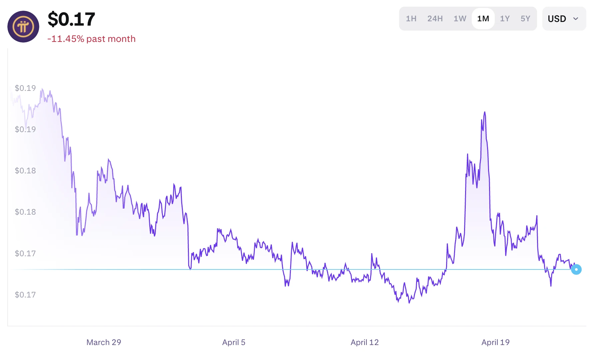Select the 24H time range
597x364 pixels.
click(435, 19)
